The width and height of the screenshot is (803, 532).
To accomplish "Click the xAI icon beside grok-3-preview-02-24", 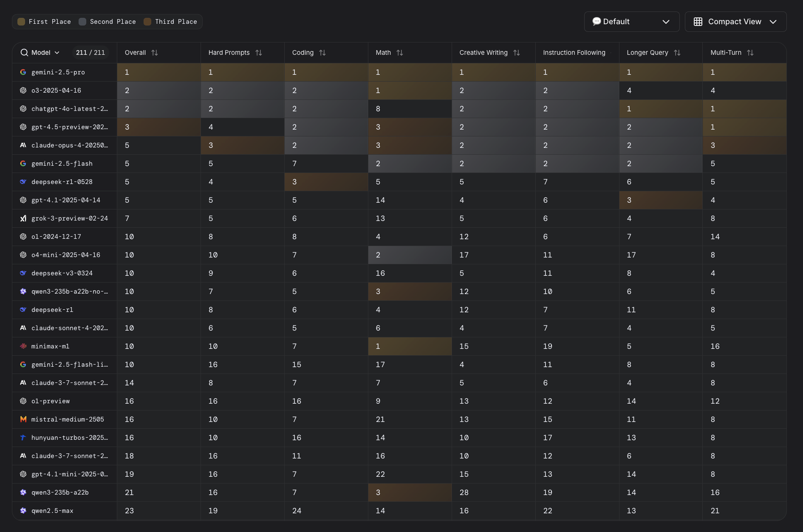I will click(x=23, y=218).
